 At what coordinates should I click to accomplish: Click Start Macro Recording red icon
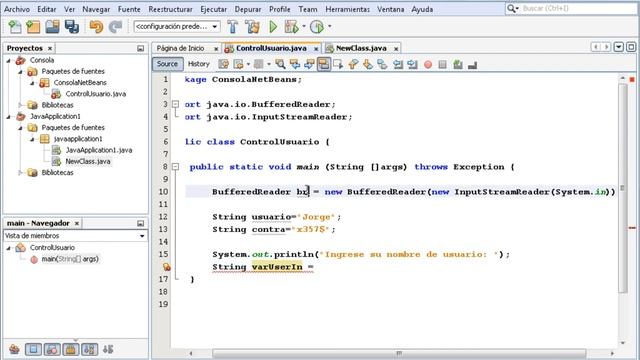[x=428, y=64]
